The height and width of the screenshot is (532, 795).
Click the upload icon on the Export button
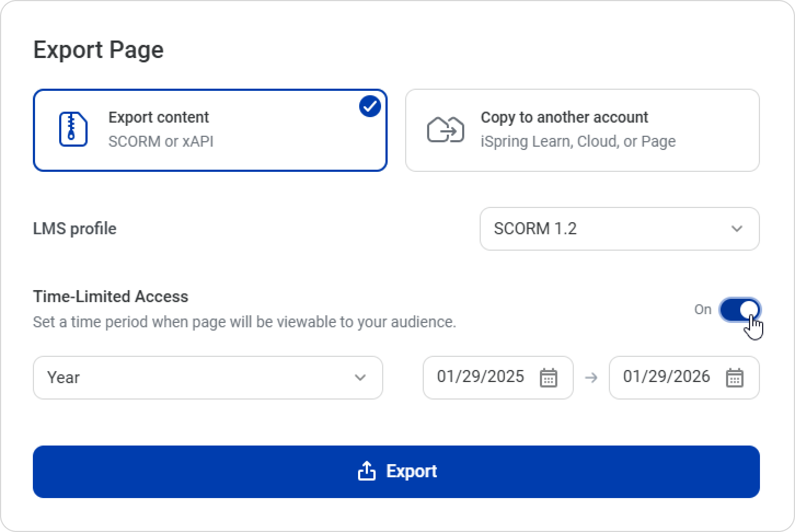366,471
